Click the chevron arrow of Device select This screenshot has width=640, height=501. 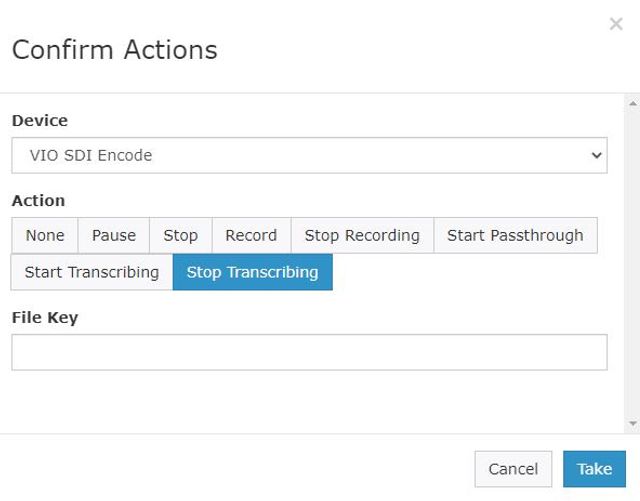(596, 155)
